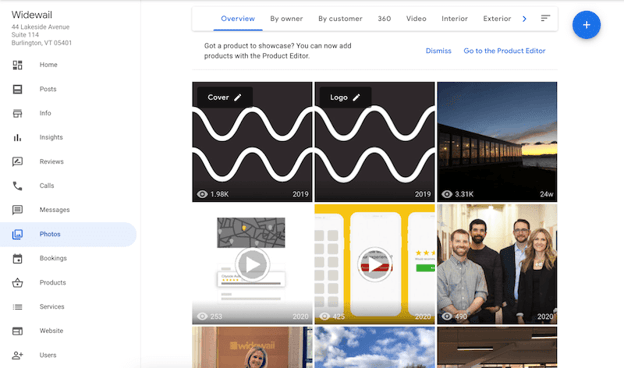Screen dimensions: 624x368
Task: Open the blue sky clouds photo
Action: click(374, 347)
